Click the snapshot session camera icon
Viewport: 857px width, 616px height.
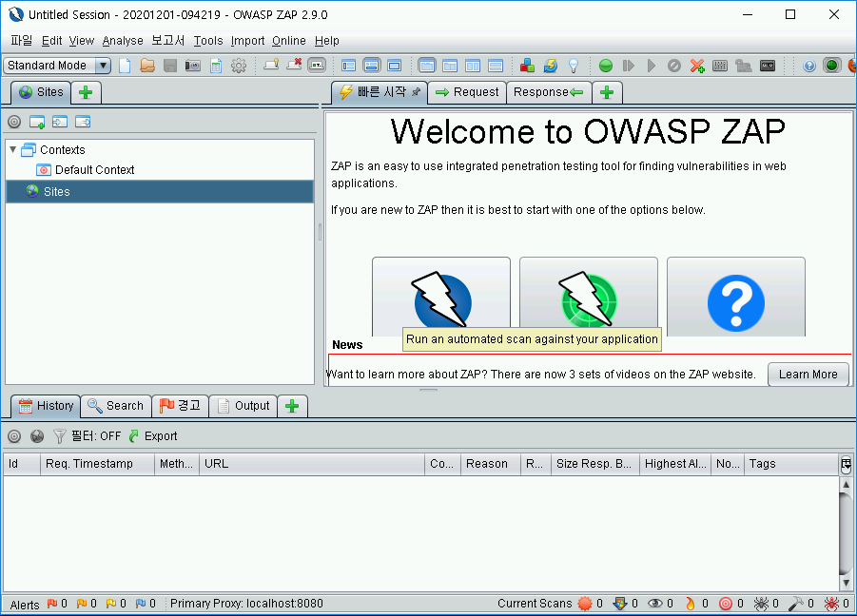[x=192, y=67]
